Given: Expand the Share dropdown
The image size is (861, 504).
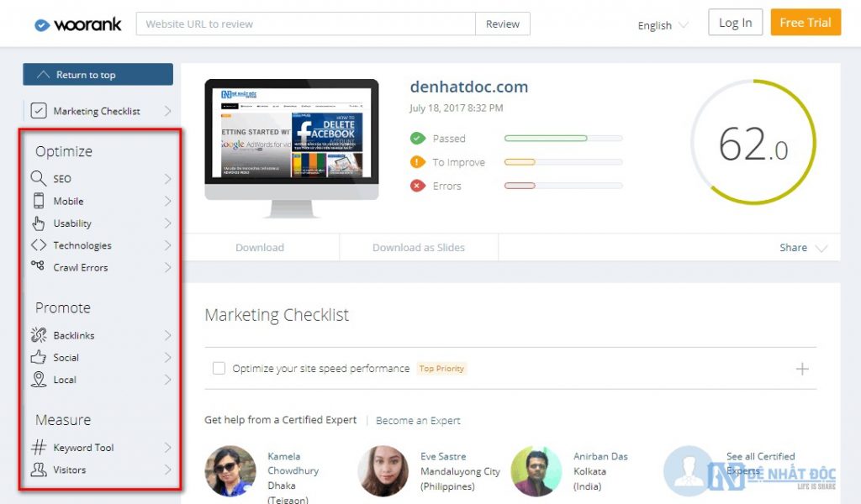Looking at the screenshot, I should click(803, 248).
